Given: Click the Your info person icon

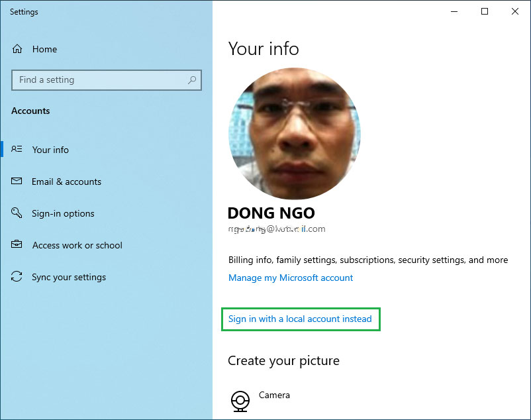Looking at the screenshot, I should pyautogui.click(x=17, y=150).
